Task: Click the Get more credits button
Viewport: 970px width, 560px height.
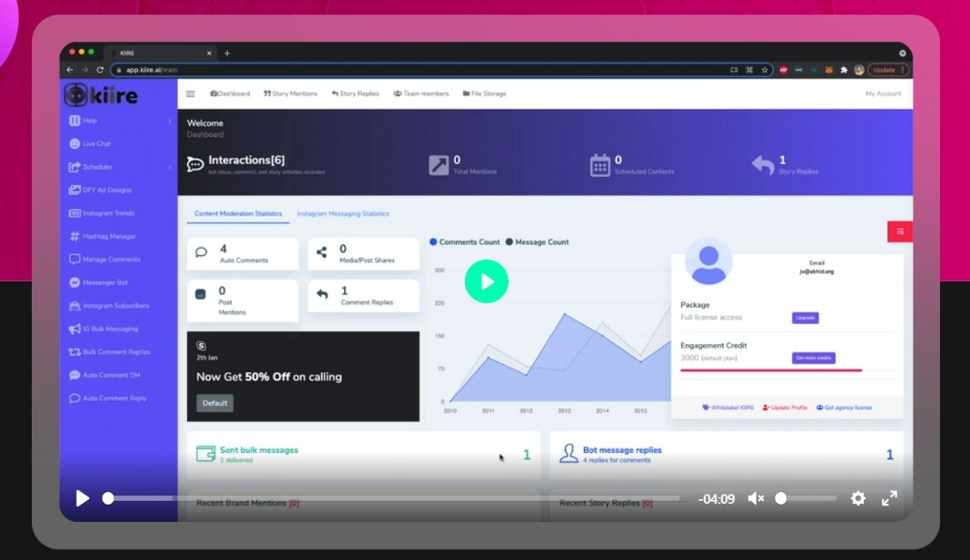Action: coord(814,358)
